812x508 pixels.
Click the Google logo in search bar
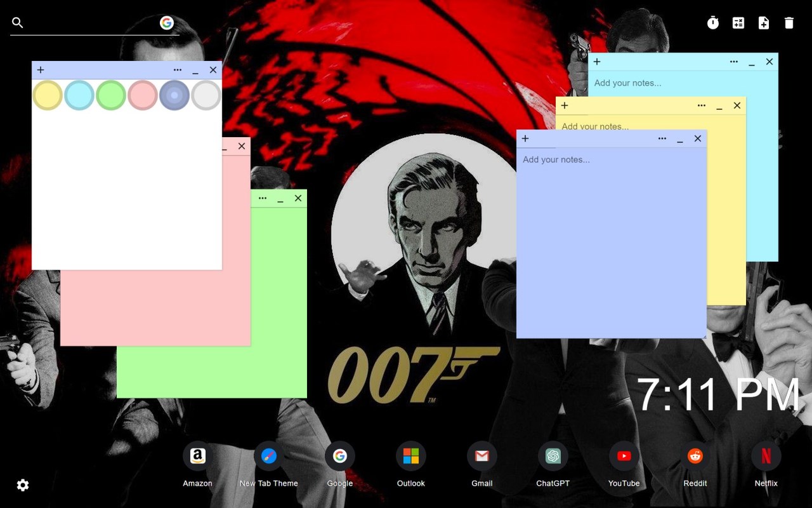click(167, 23)
